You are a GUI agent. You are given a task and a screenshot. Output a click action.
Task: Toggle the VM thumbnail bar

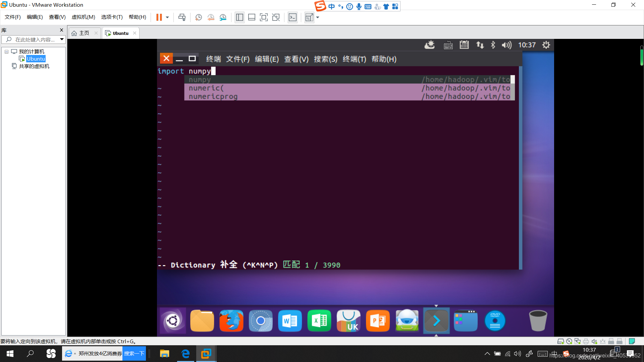tap(252, 17)
